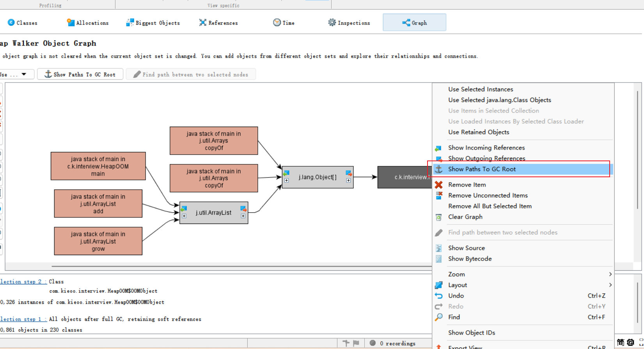Open the Selection step 2 link

(x=23, y=282)
